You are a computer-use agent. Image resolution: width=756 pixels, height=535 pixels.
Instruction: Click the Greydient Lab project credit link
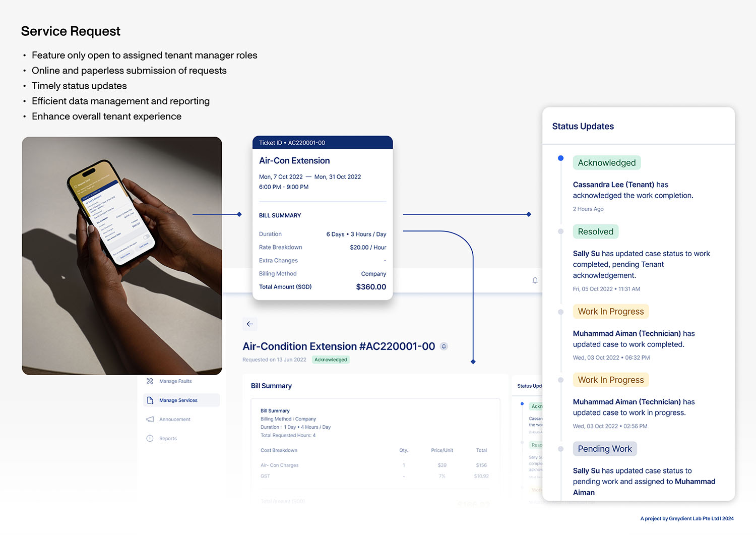click(x=686, y=518)
